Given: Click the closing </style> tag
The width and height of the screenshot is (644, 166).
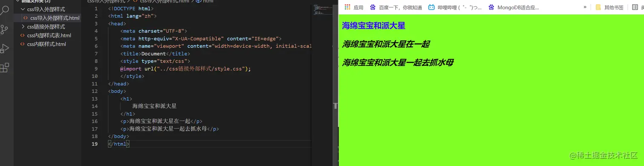Looking at the screenshot, I should [132, 76].
